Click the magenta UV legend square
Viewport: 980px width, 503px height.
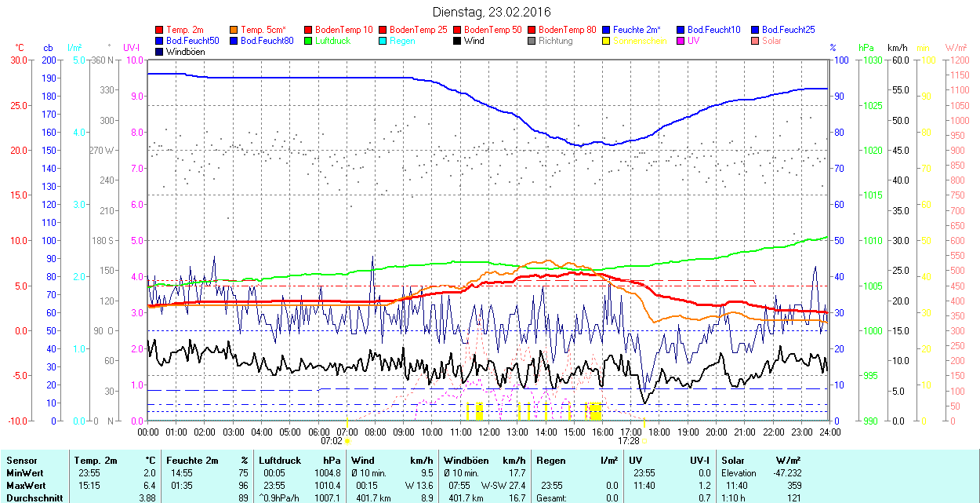tap(681, 41)
